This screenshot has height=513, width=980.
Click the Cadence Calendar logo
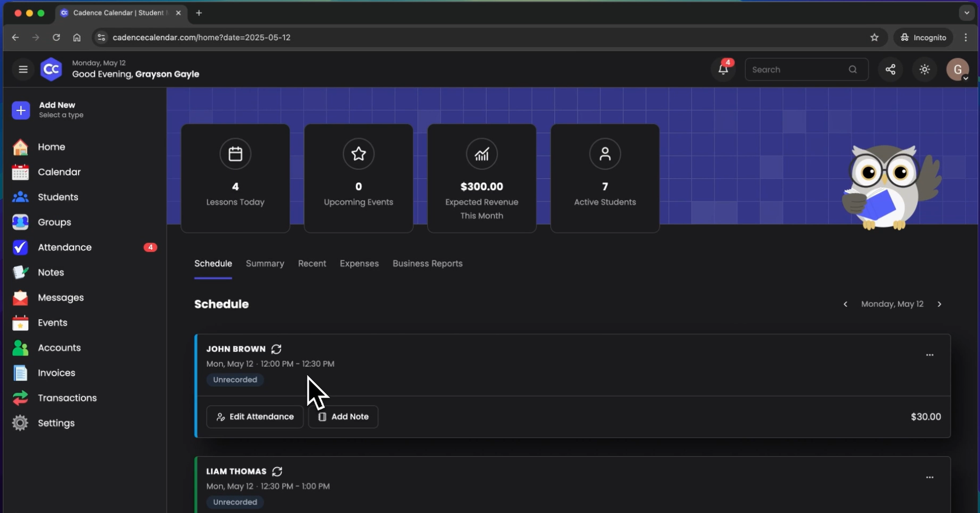click(51, 69)
